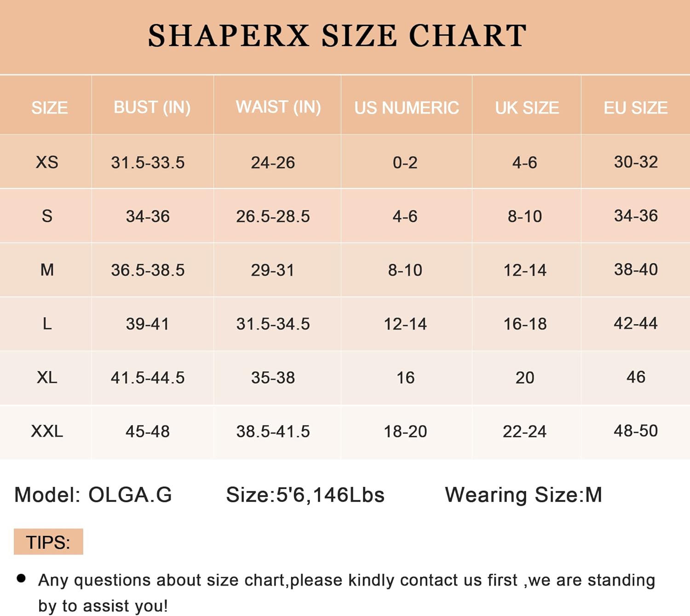Click the XL size row label
Image resolution: width=690 pixels, height=616 pixels.
point(47,377)
